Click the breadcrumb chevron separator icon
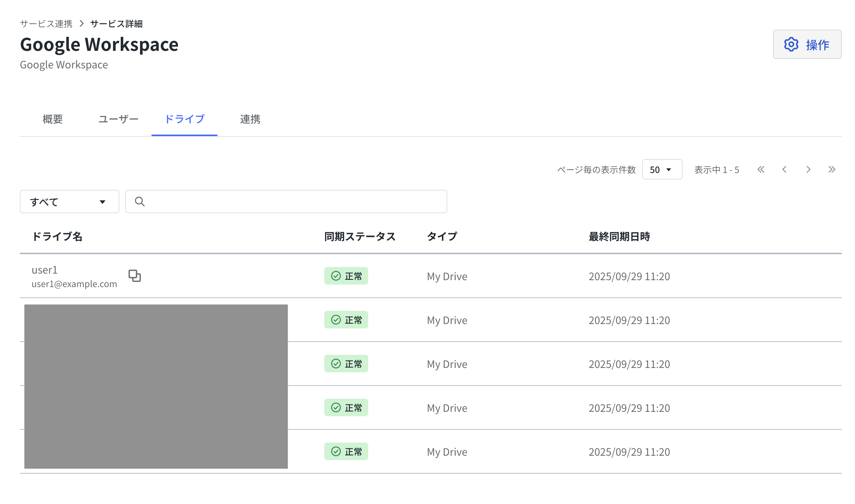The image size is (855, 504). pos(82,24)
